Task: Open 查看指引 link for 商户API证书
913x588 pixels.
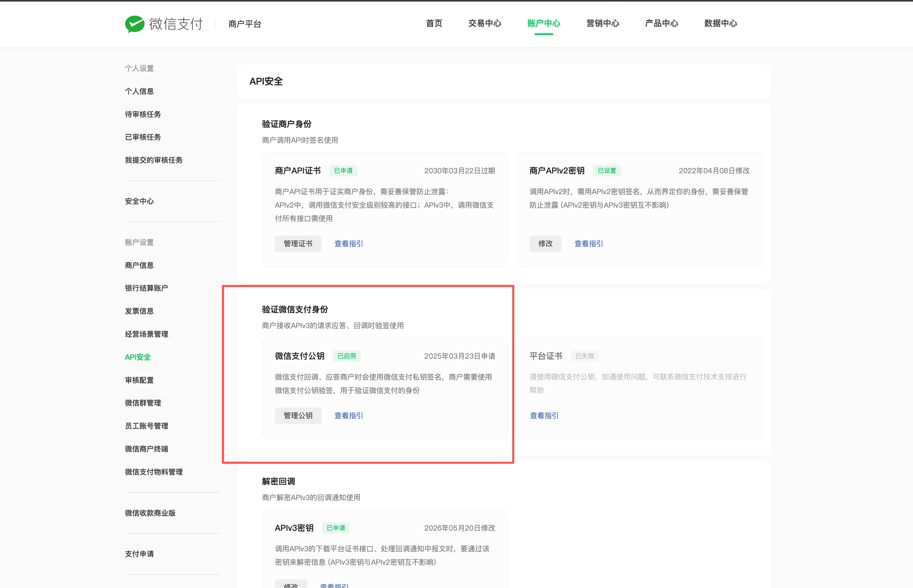Action: tap(349, 244)
